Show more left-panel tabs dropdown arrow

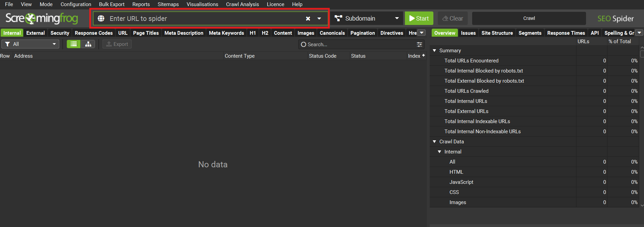point(422,33)
